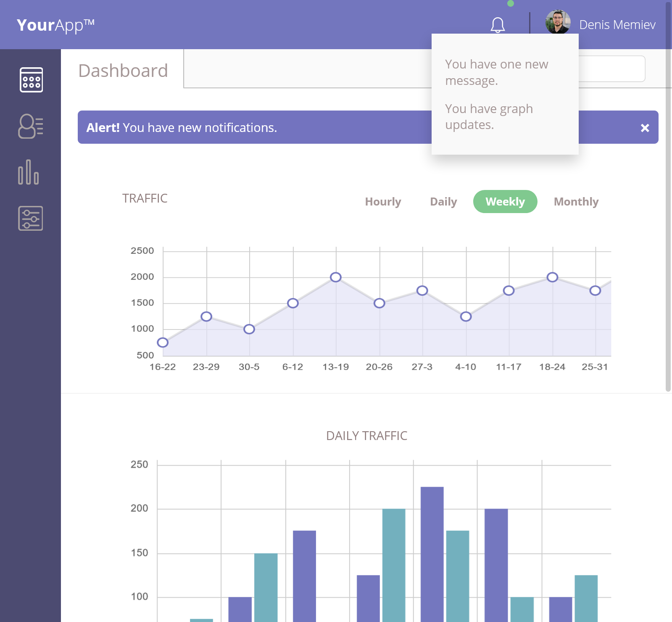Screen dimensions: 672x622
Task: Click the 13-19 data point on the traffic chart
Action: point(336,277)
